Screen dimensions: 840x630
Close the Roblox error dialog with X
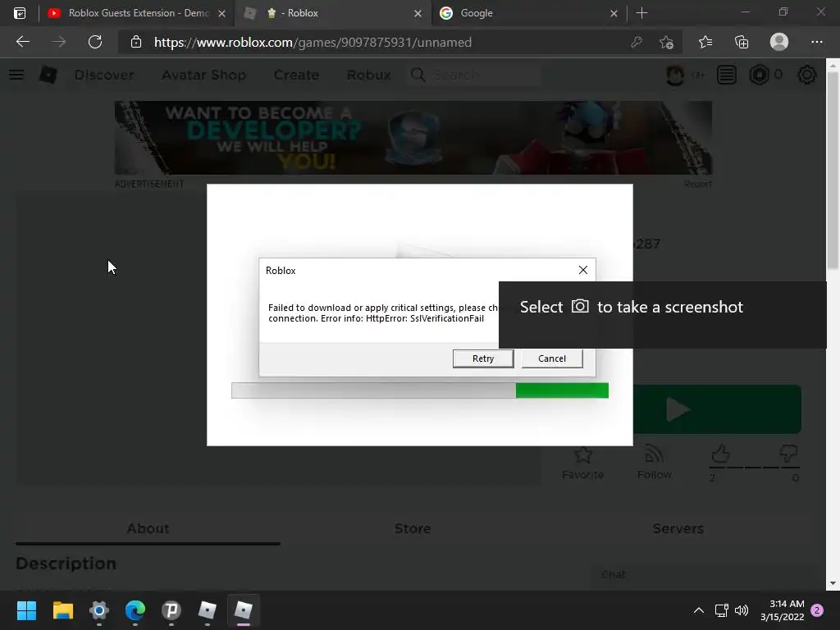[x=583, y=270]
